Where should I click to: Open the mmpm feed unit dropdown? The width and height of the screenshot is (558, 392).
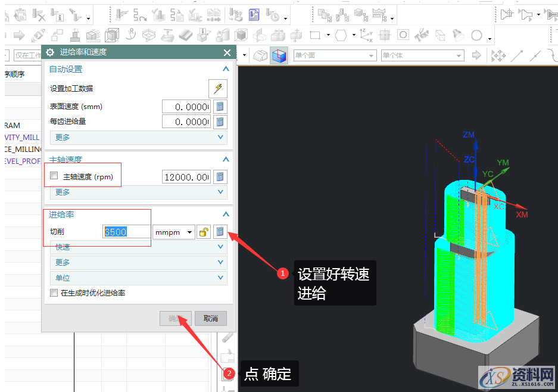click(x=174, y=232)
